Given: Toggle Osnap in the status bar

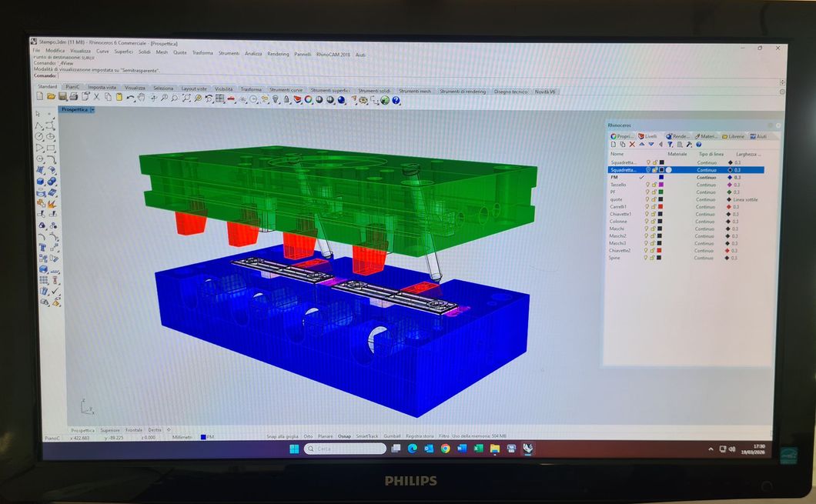Looking at the screenshot, I should point(345,436).
